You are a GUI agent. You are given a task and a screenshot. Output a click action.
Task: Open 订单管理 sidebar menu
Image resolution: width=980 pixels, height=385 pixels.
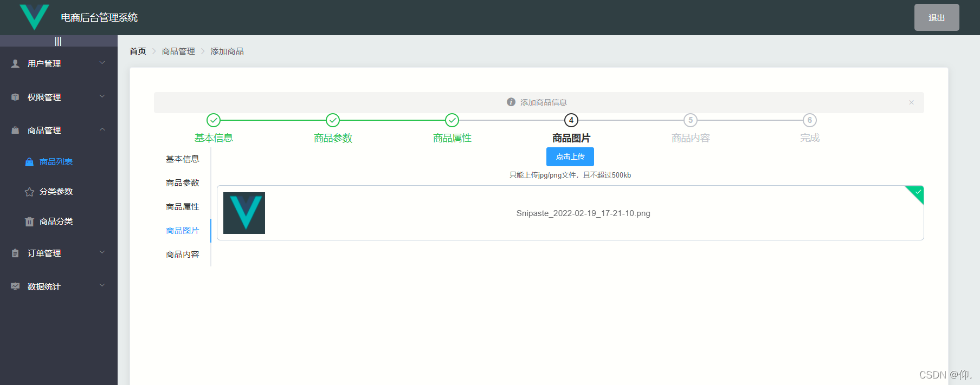click(x=59, y=253)
